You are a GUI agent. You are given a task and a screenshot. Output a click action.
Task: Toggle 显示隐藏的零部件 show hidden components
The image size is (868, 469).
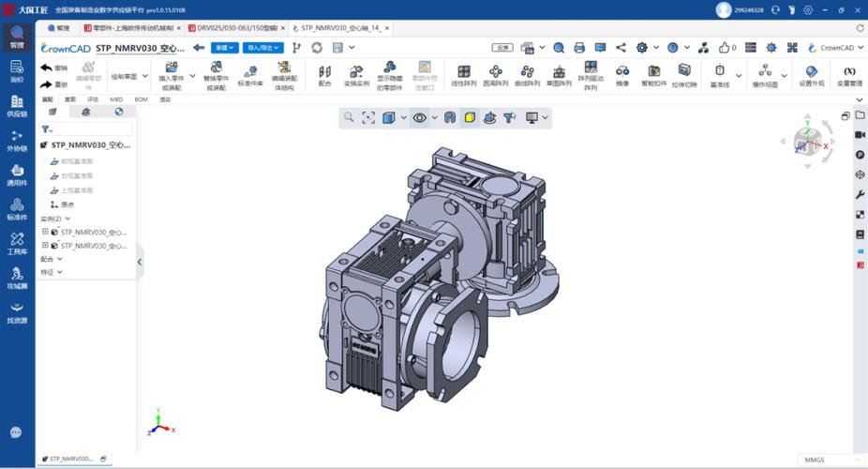click(390, 76)
